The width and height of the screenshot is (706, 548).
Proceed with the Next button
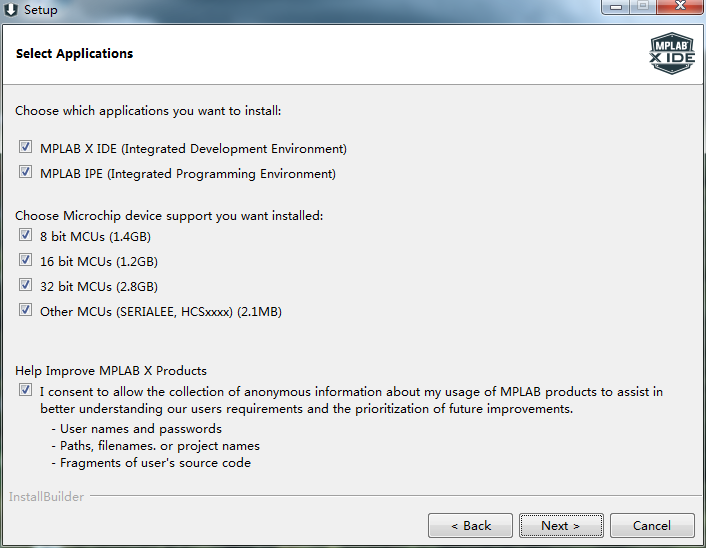click(x=561, y=525)
